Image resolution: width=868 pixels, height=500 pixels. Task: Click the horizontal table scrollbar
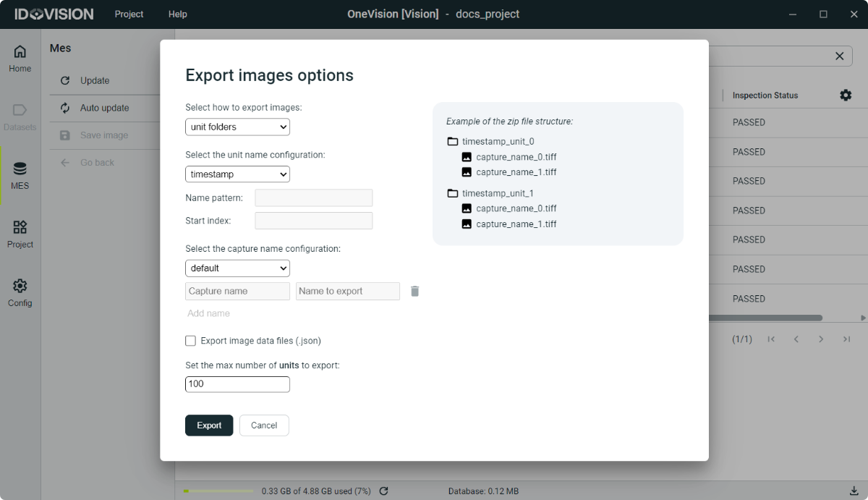click(765, 318)
